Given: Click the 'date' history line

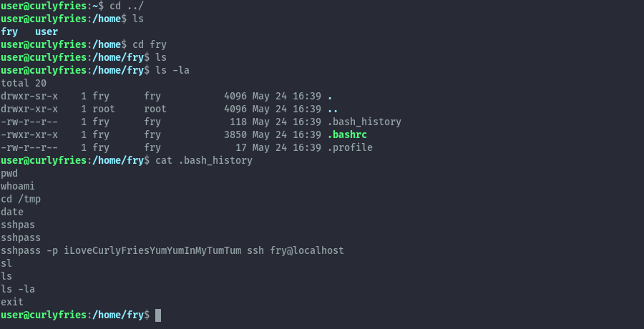Looking at the screenshot, I should point(12,212).
